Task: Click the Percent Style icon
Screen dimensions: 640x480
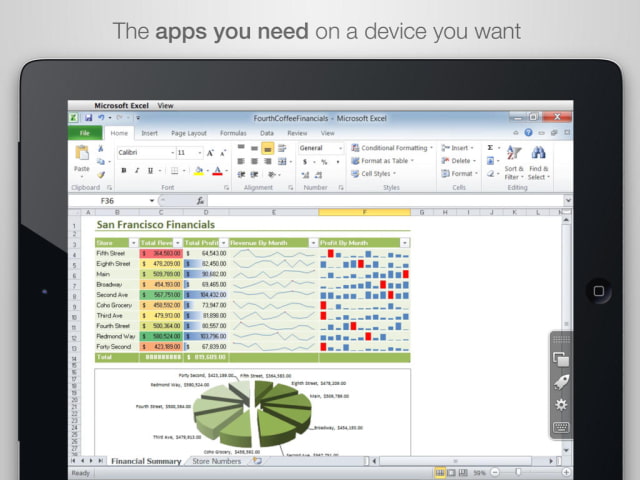Action: coord(324,162)
